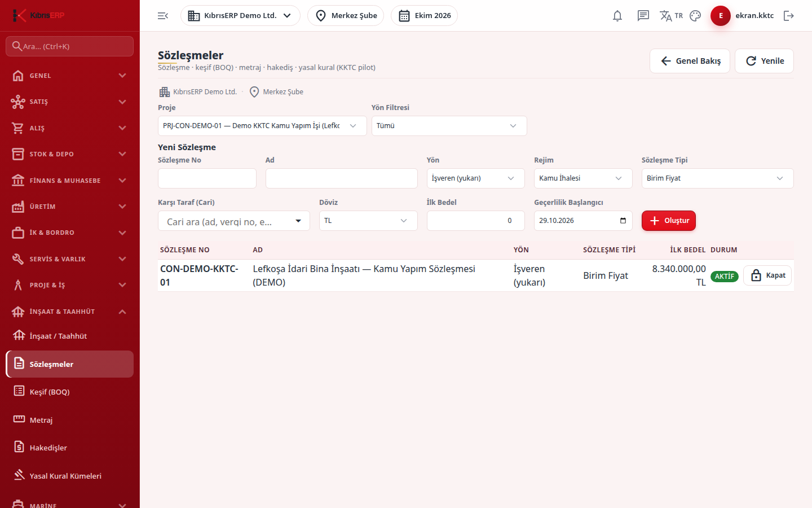812x508 pixels.
Task: Open the user avatar E
Action: [x=721, y=16]
